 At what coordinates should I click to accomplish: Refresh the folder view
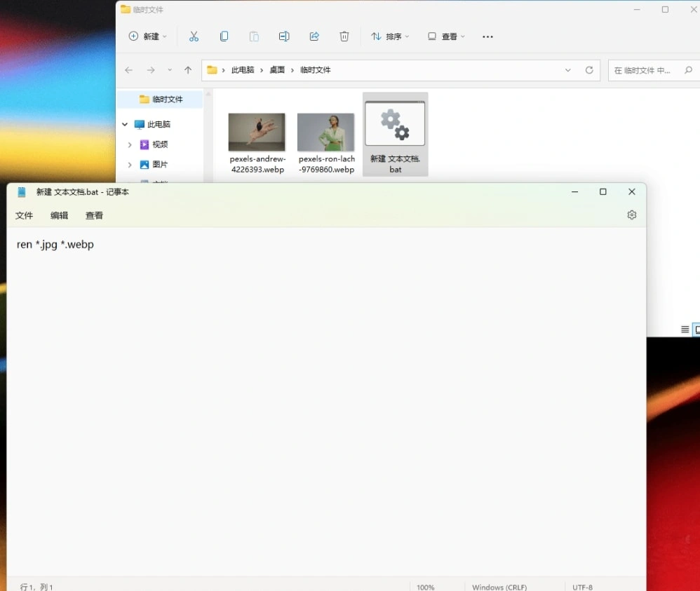tap(589, 70)
